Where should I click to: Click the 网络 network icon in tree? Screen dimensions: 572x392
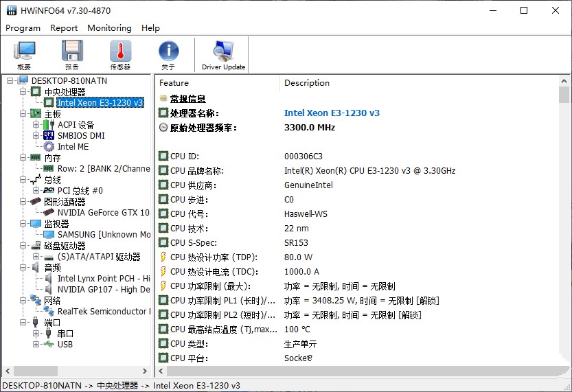[x=36, y=300]
